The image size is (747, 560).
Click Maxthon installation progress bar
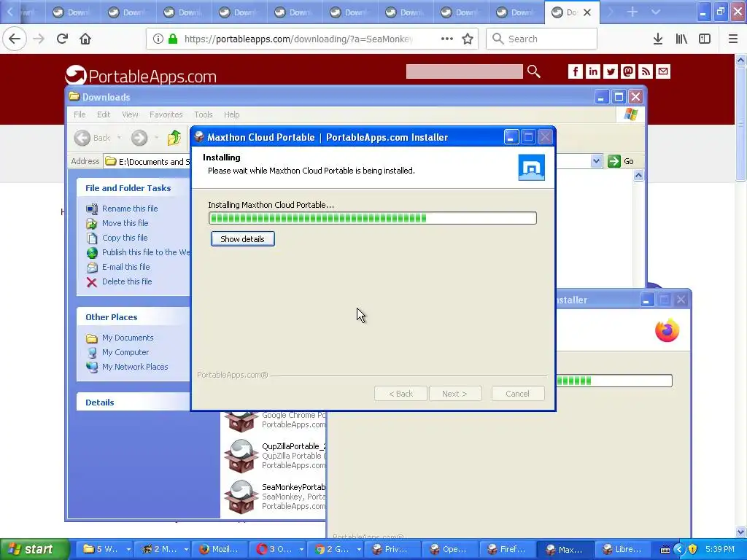(x=373, y=218)
